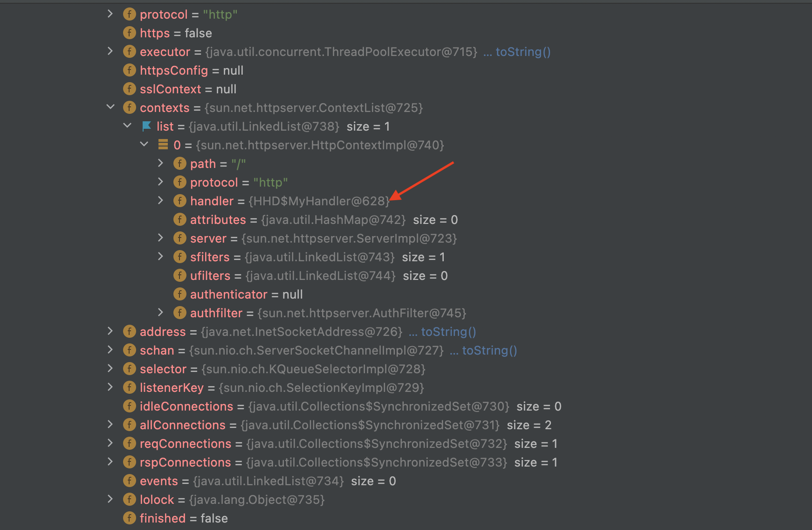Click the toString() link for executor
812x530 pixels.
[x=523, y=52]
